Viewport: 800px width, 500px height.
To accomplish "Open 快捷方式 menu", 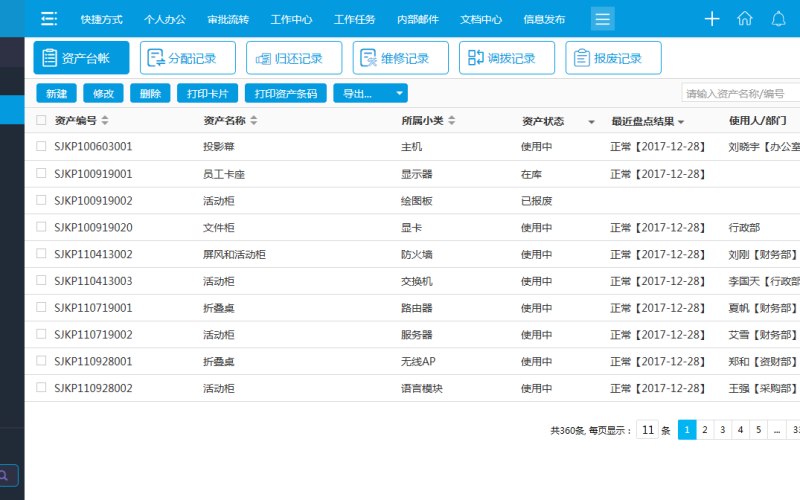I will point(102,19).
